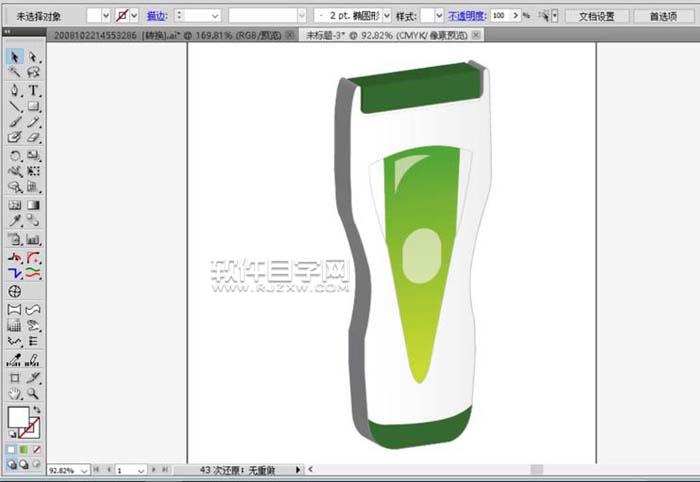Set fill to None mode button

point(36,449)
